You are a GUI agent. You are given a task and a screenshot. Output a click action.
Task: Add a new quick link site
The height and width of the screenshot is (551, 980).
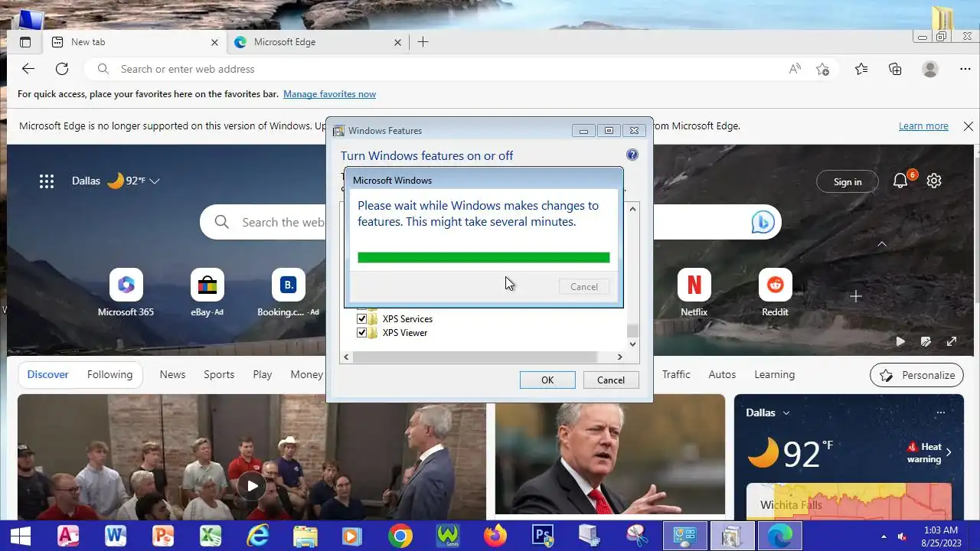pyautogui.click(x=856, y=296)
